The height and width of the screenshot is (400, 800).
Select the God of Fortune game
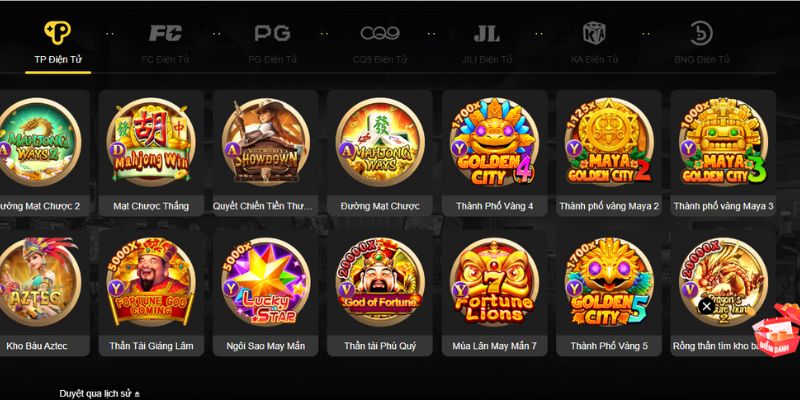click(380, 282)
